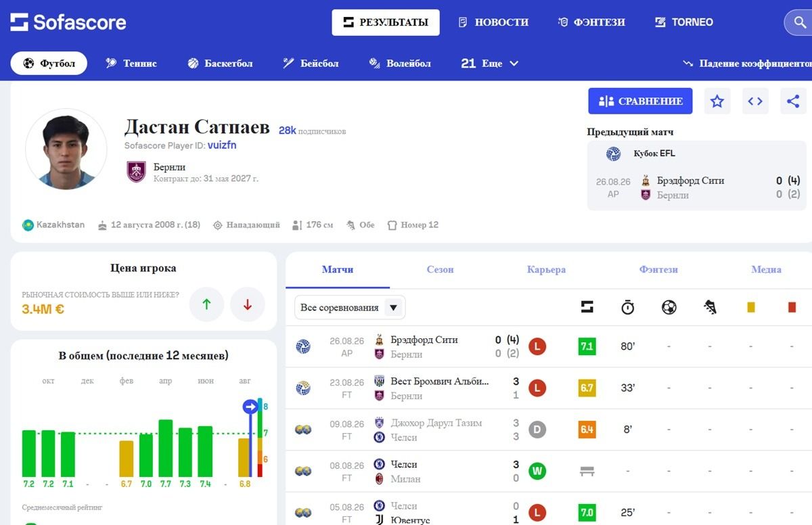
Task: Click the Burnley crest beside the club name
Action: (136, 172)
